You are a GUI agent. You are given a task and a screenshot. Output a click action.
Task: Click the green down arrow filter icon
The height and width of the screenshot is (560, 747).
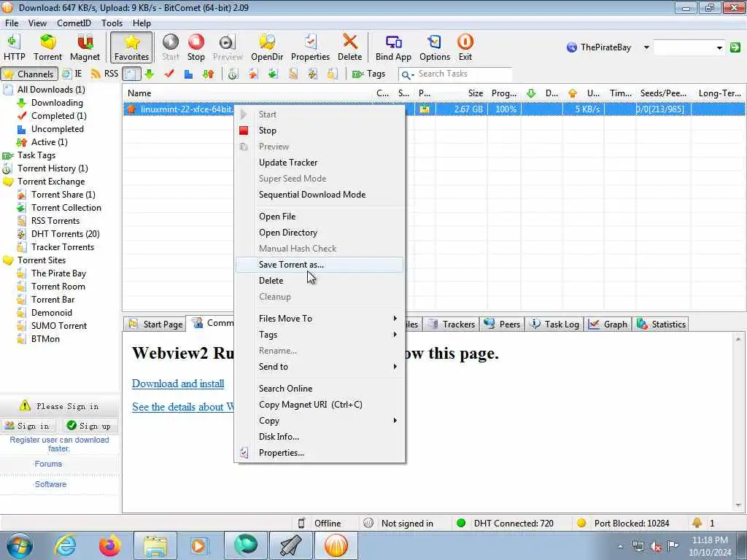(150, 74)
